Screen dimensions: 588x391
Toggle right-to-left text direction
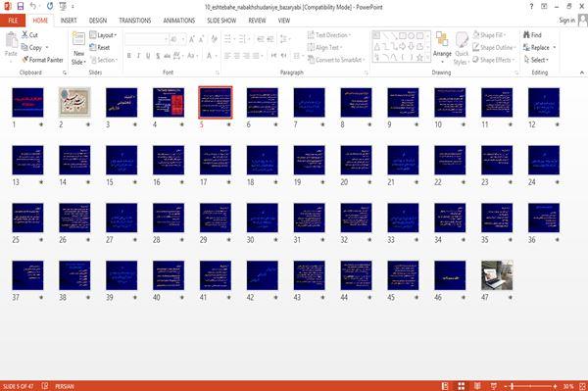click(284, 56)
